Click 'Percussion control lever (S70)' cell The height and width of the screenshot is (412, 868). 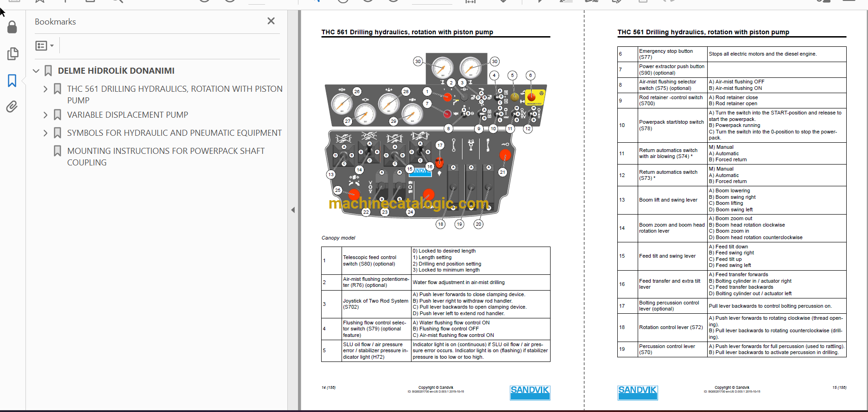[x=672, y=349]
